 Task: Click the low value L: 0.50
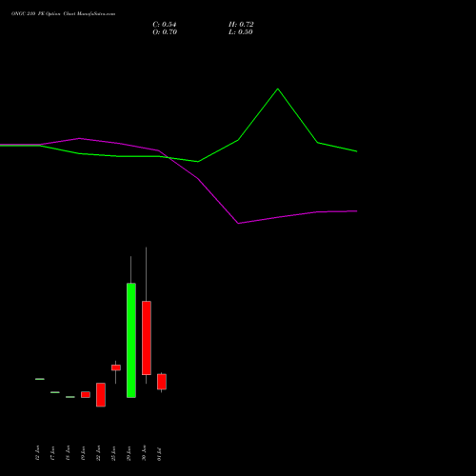point(241,32)
